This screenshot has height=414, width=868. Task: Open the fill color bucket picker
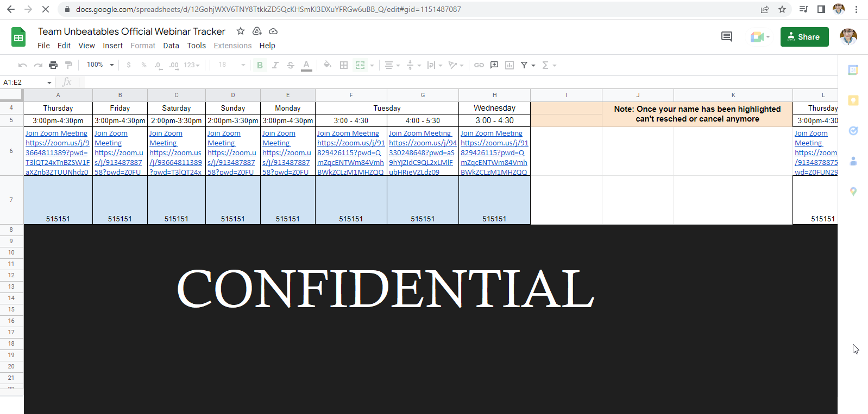[327, 65]
